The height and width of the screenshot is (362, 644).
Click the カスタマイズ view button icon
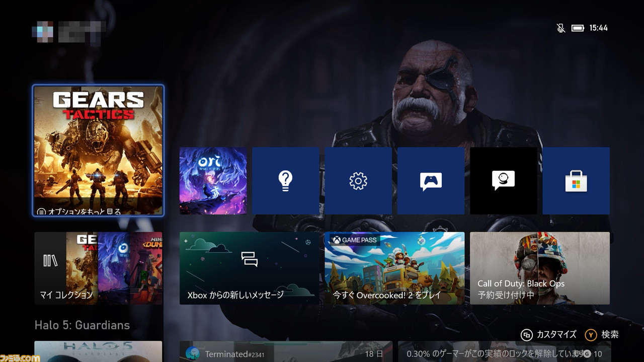(x=527, y=335)
